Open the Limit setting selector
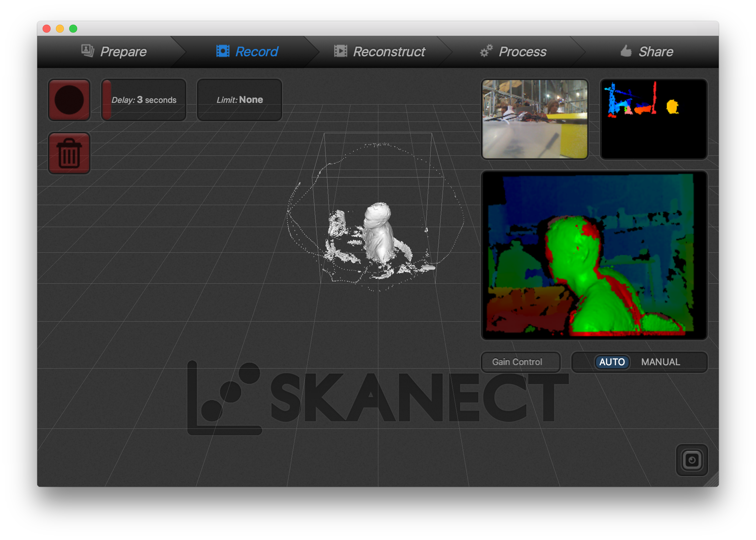The width and height of the screenshot is (756, 540). (x=239, y=100)
